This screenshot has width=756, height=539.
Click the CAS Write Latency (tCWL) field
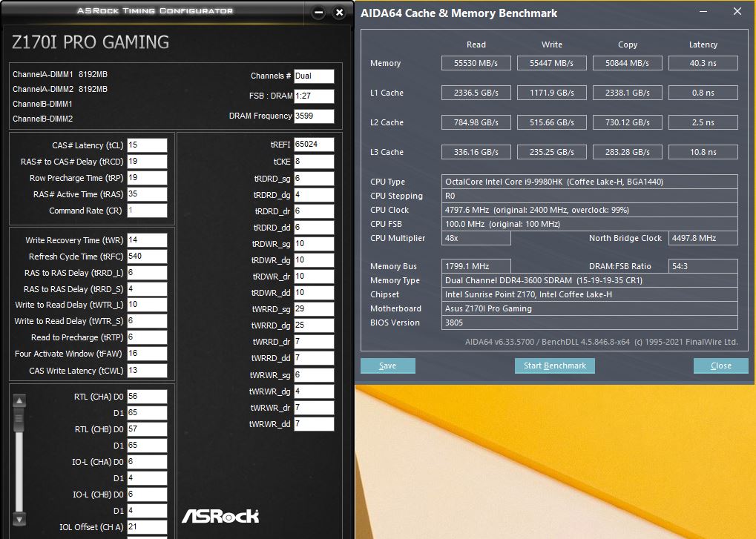(147, 371)
